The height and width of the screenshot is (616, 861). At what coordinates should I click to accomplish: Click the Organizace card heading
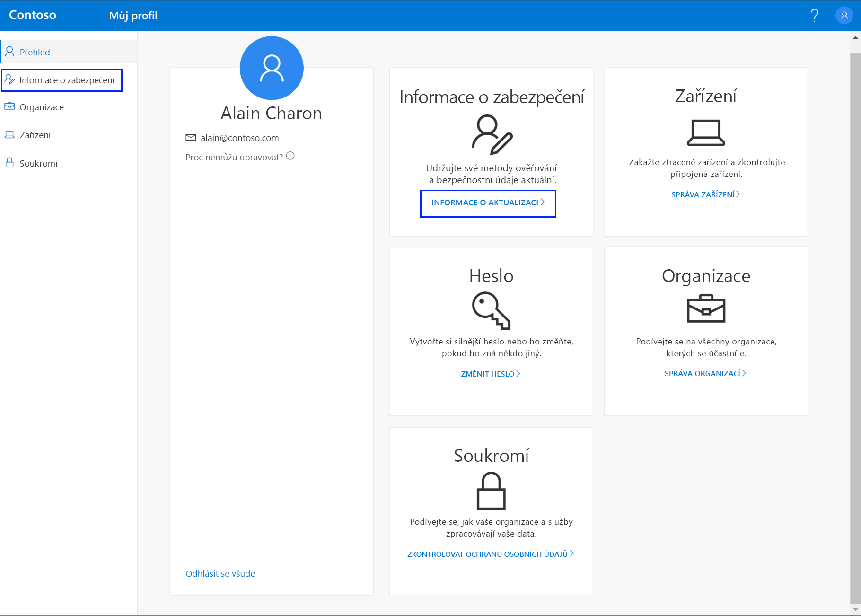706,276
